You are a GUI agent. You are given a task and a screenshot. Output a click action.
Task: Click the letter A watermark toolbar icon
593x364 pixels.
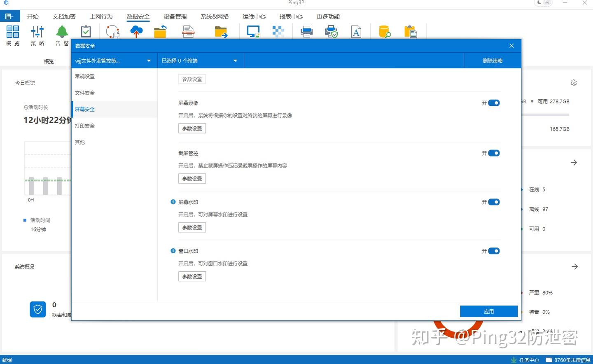click(356, 31)
